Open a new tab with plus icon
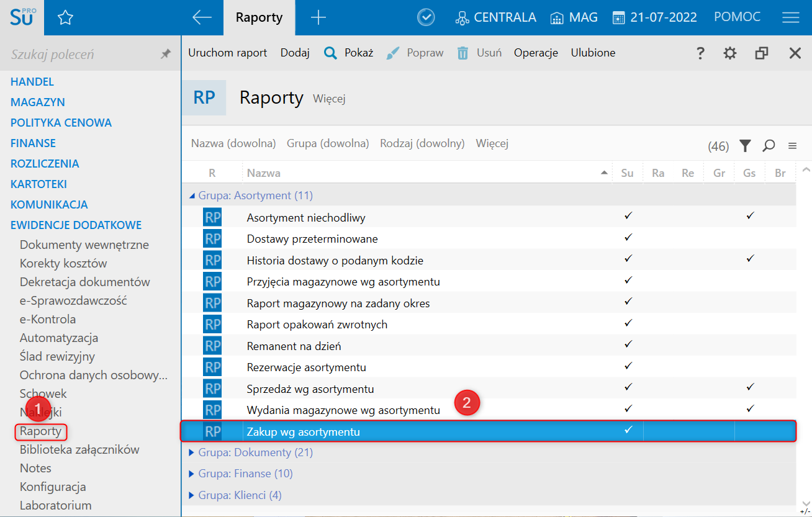Screen dimensions: 812x517 tap(318, 18)
